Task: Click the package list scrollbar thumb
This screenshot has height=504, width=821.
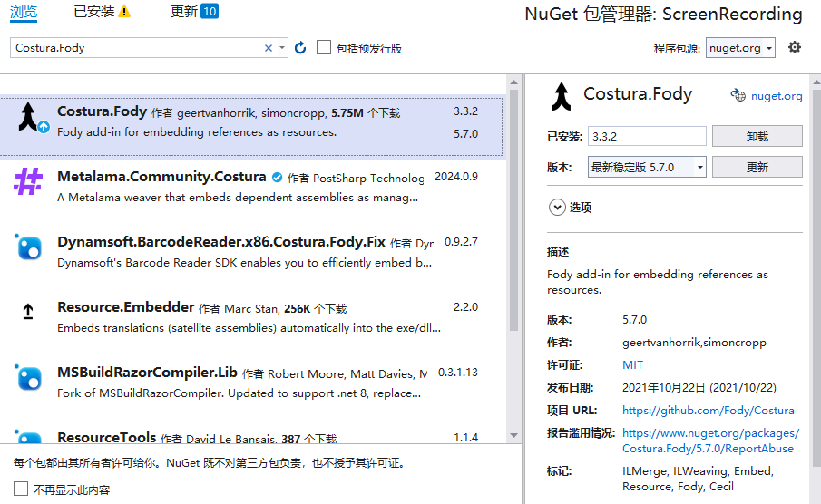Action: pos(513,209)
